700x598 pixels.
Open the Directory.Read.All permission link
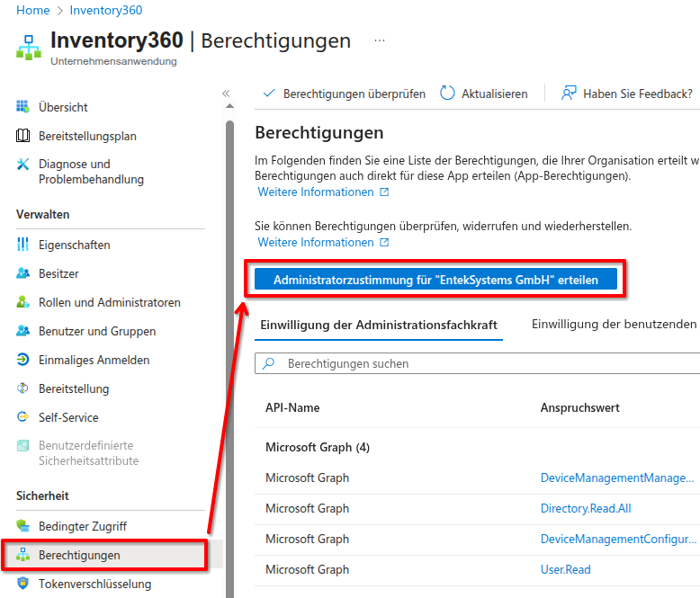(x=586, y=508)
